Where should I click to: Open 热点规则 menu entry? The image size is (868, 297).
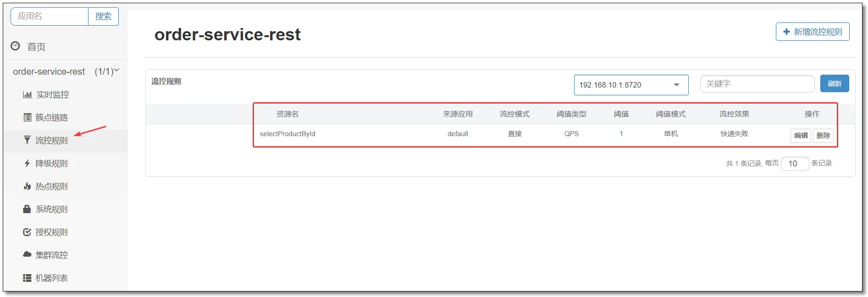51,187
